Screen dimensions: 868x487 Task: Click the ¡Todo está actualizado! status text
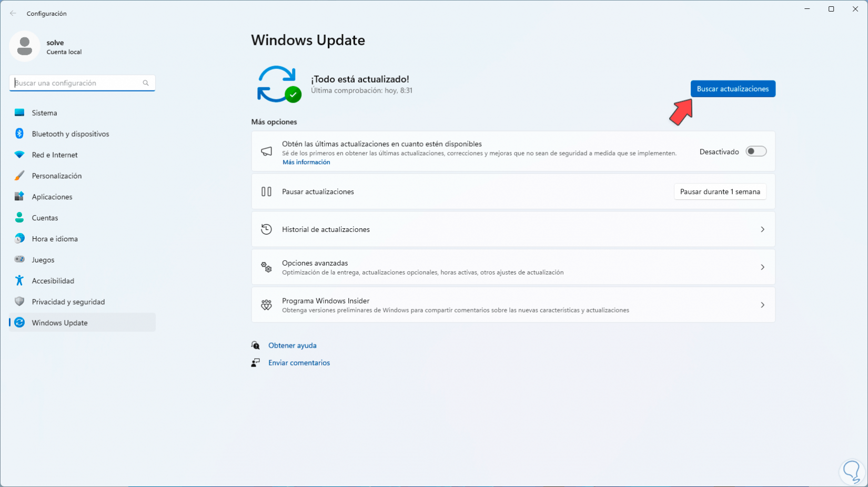pyautogui.click(x=360, y=79)
